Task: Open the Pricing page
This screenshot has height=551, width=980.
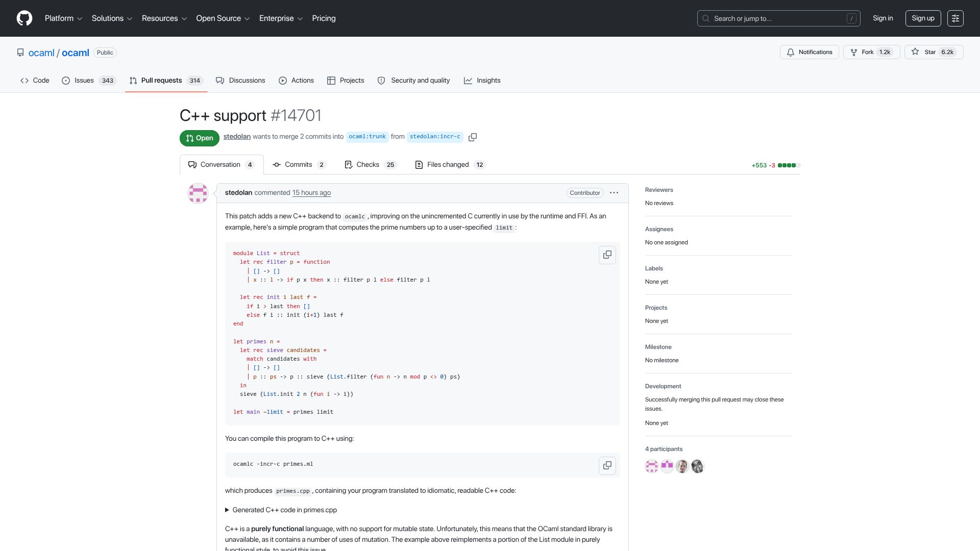Action: (324, 18)
